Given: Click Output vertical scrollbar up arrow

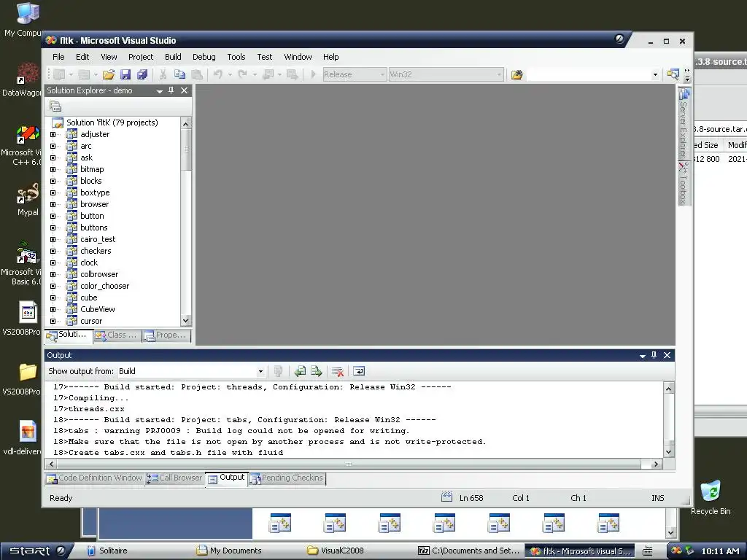Looking at the screenshot, I should pyautogui.click(x=669, y=389).
